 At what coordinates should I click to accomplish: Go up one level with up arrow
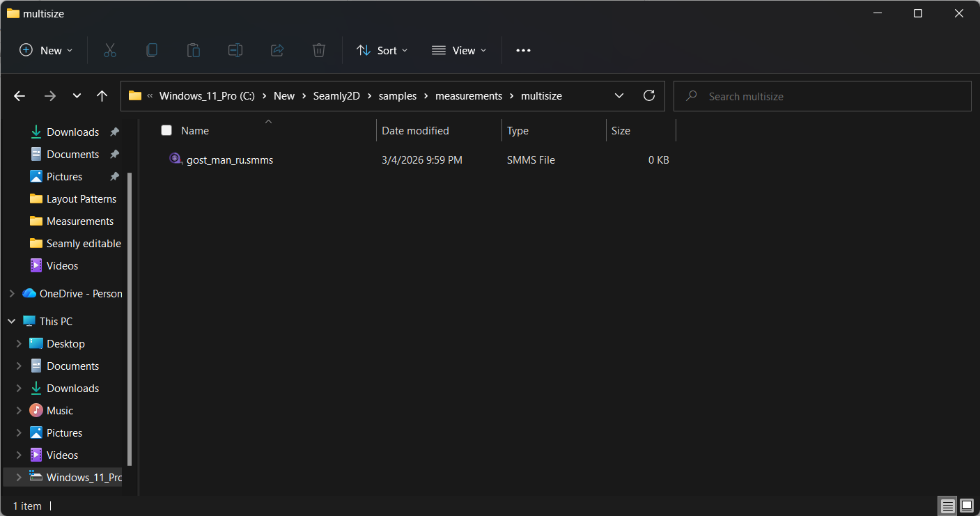102,96
